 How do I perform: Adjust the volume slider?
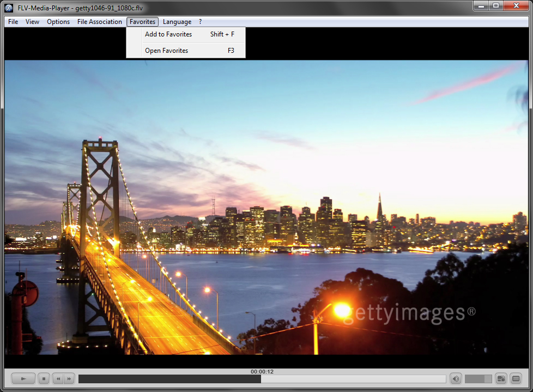click(478, 378)
